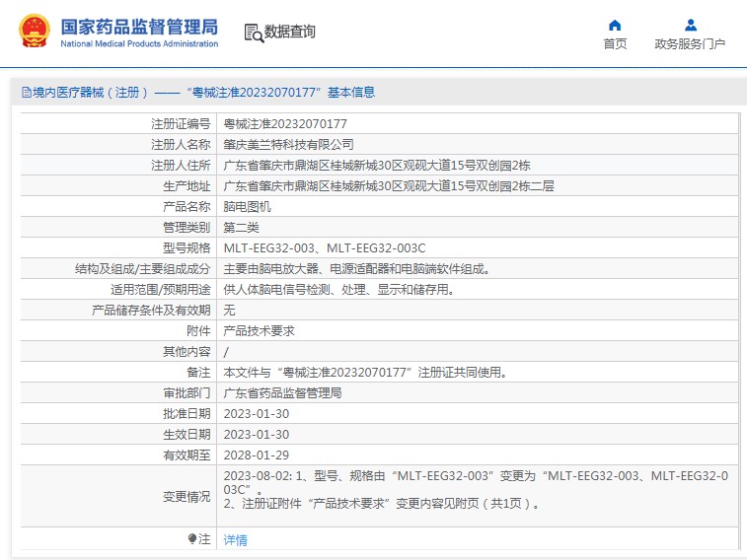Select the registrant address value ending 双创园2栋
The width and height of the screenshot is (747, 560).
pyautogui.click(x=377, y=166)
